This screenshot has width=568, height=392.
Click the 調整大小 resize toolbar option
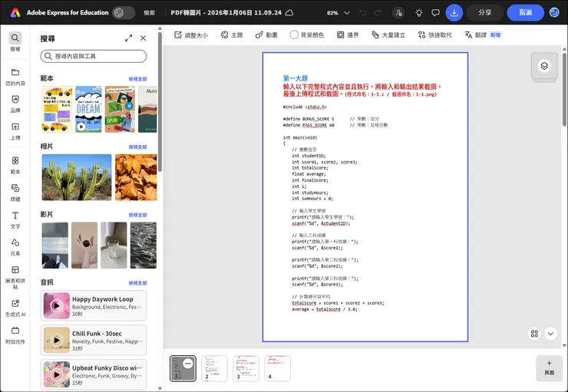coord(191,35)
